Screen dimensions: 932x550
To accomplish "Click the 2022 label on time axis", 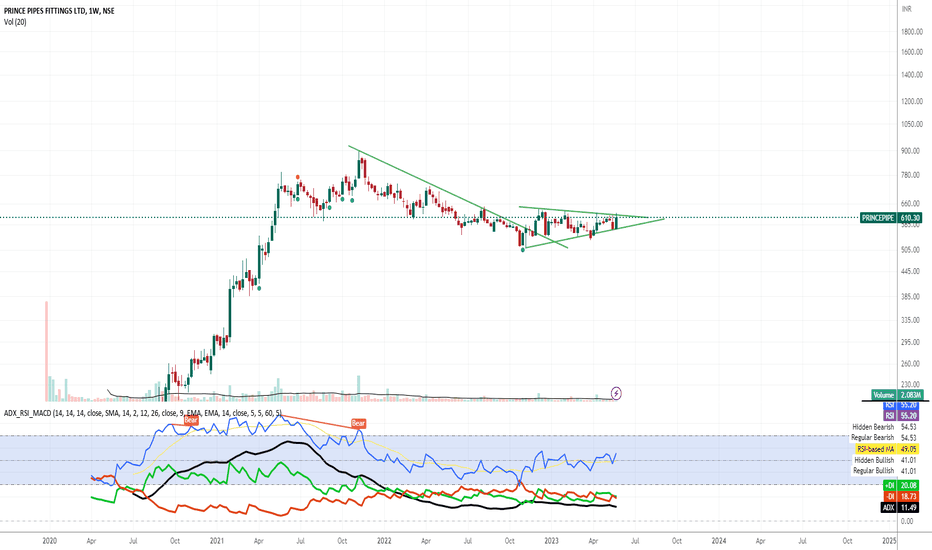I will [384, 541].
